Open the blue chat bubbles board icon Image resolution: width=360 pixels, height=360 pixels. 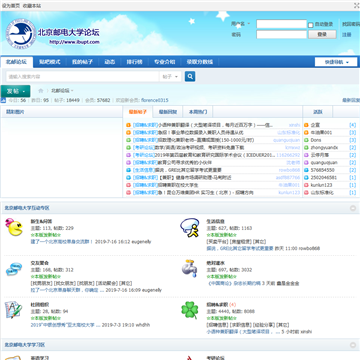[14, 269]
